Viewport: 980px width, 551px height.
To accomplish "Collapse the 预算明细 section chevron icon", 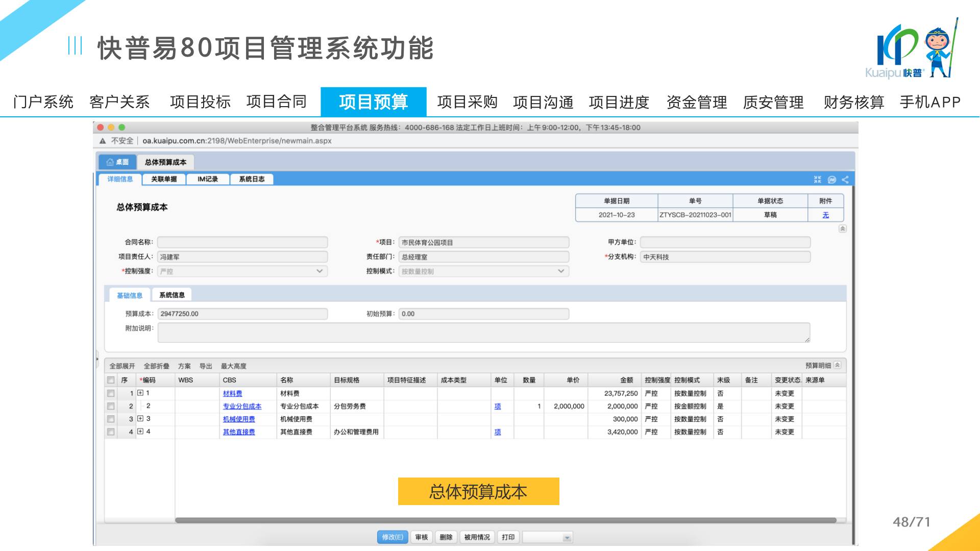I will point(838,365).
